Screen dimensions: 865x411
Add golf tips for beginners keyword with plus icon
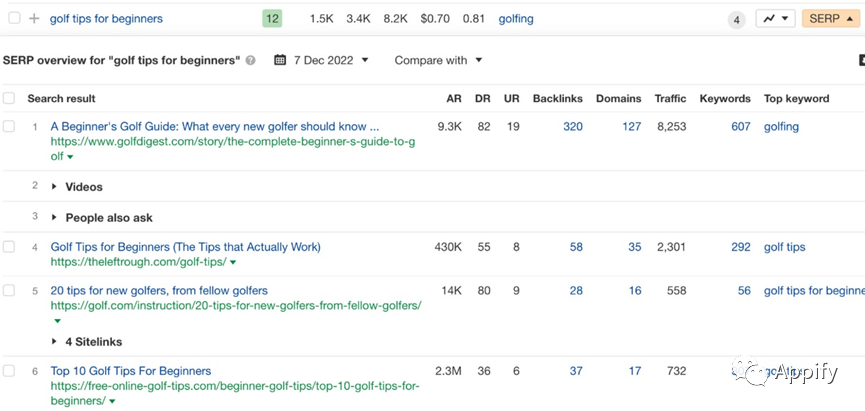click(x=34, y=19)
